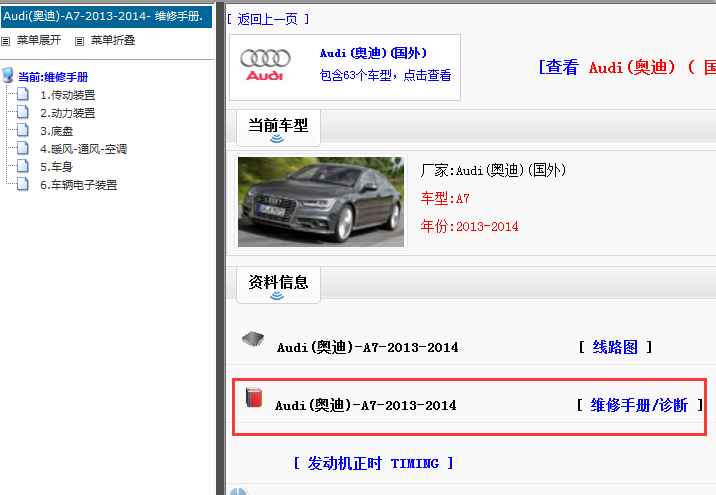716x495 pixels.
Task: Open the 当前:维修手册 root node
Action: point(53,77)
